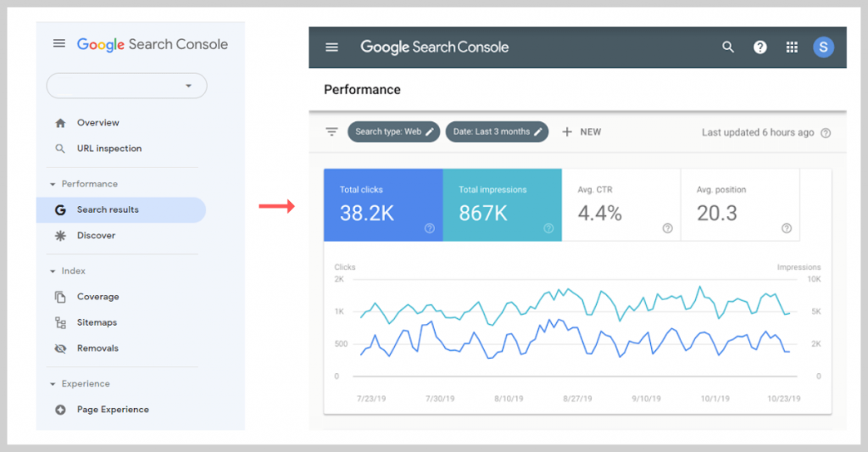Click the Impressions axis label
868x452 pixels.
click(798, 267)
